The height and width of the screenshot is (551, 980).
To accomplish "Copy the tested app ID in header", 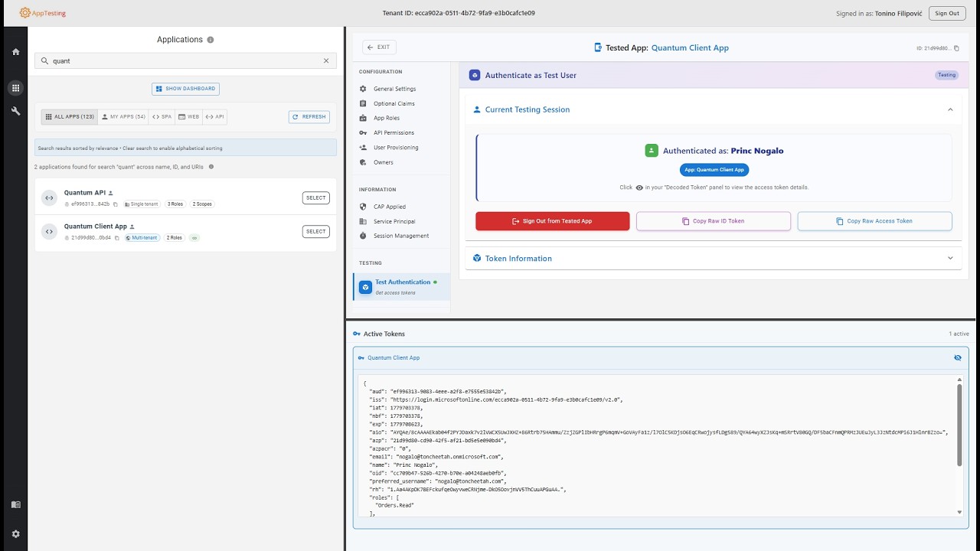I will coord(956,48).
